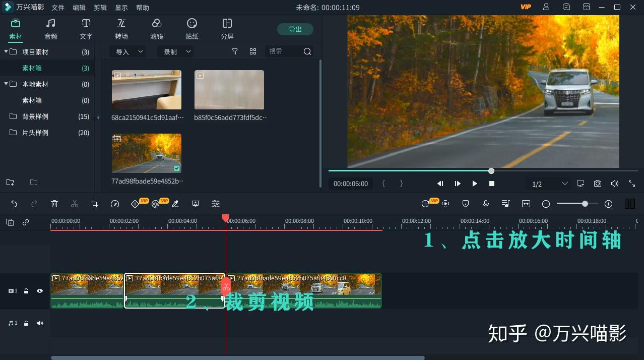Toggle video track 1 visibility eye
The image size is (644, 360).
click(x=40, y=291)
